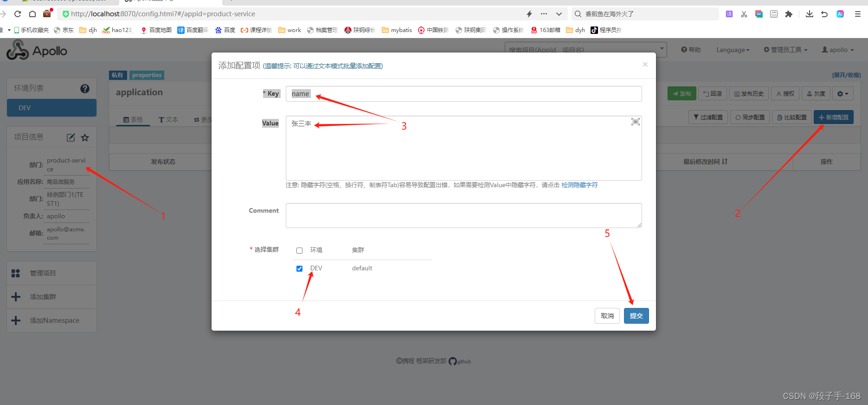Open the mybatis bookmark folder

[x=397, y=30]
